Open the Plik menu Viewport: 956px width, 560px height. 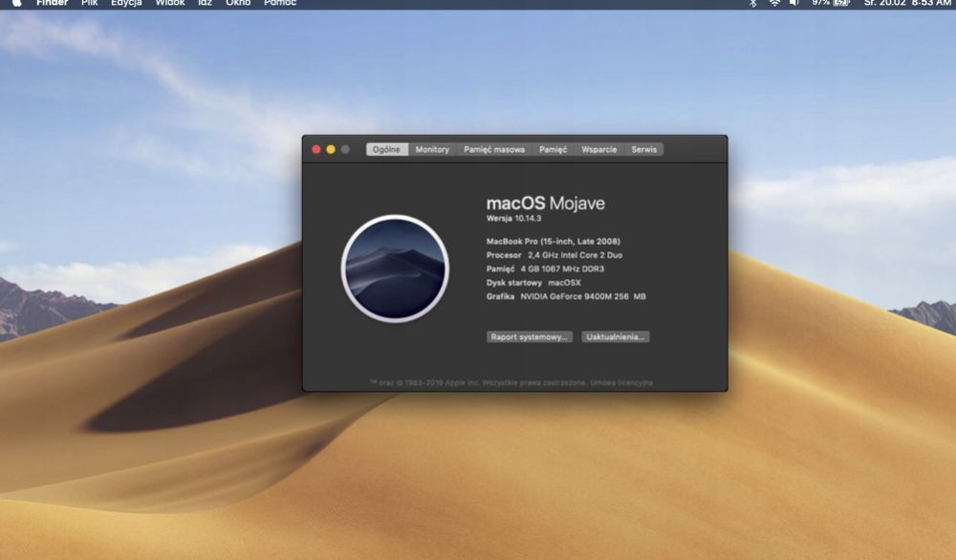pyautogui.click(x=90, y=3)
